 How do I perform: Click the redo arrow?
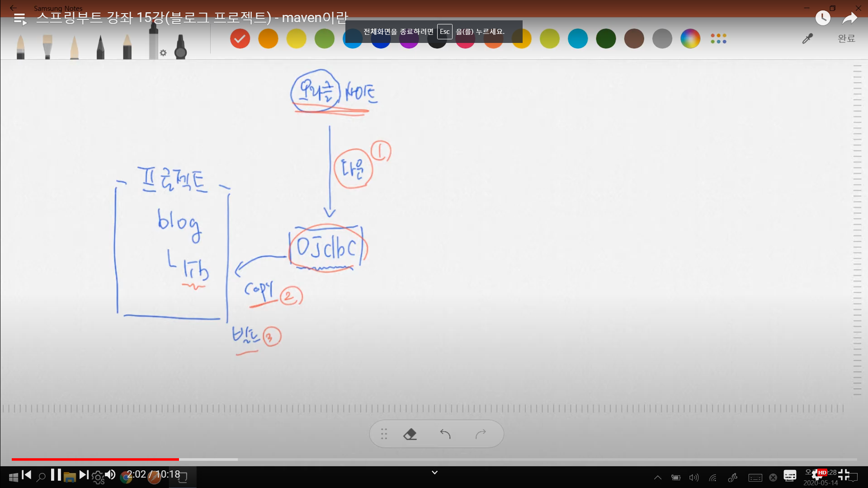click(481, 434)
